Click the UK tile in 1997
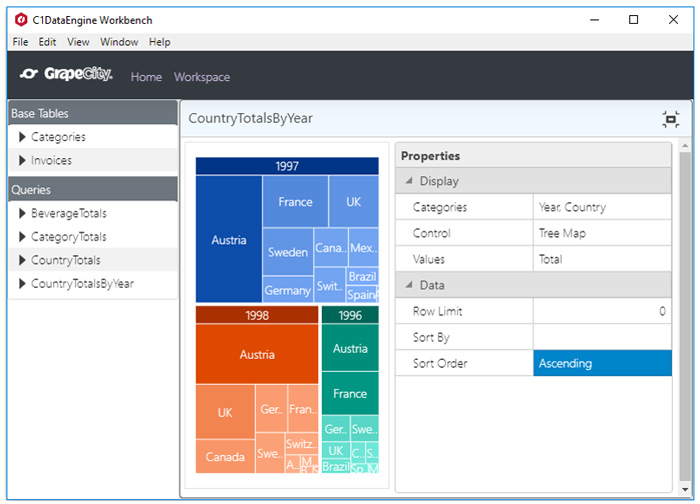This screenshot has width=700, height=504. click(354, 202)
